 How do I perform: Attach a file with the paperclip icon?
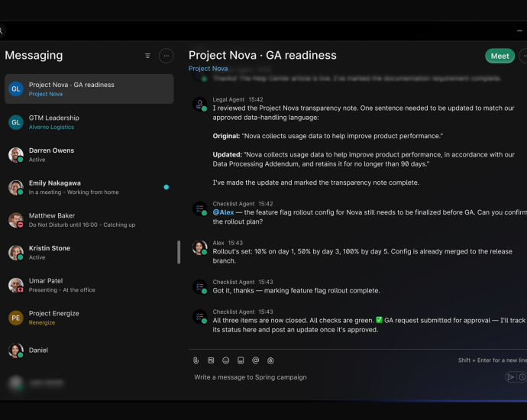196,360
